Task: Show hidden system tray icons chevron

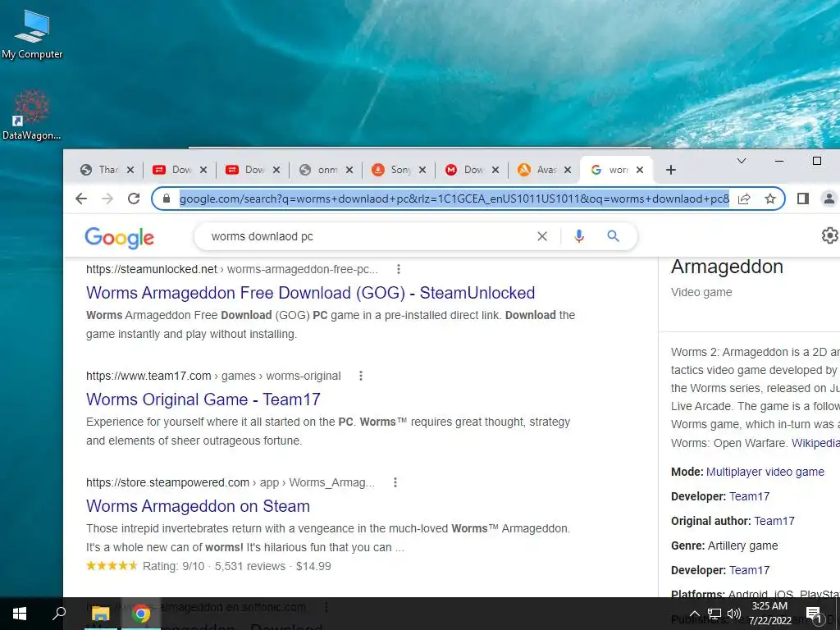Action: click(694, 614)
